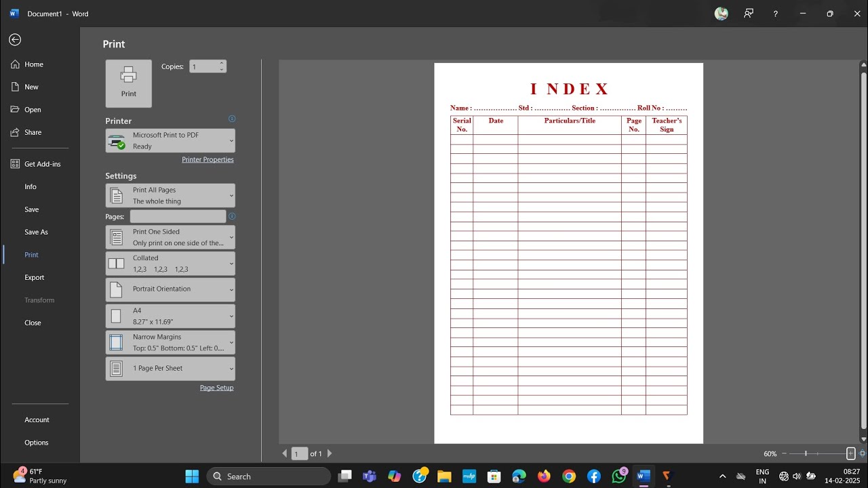This screenshot has width=868, height=488.
Task: Open the Printer Properties link
Action: pyautogui.click(x=208, y=159)
